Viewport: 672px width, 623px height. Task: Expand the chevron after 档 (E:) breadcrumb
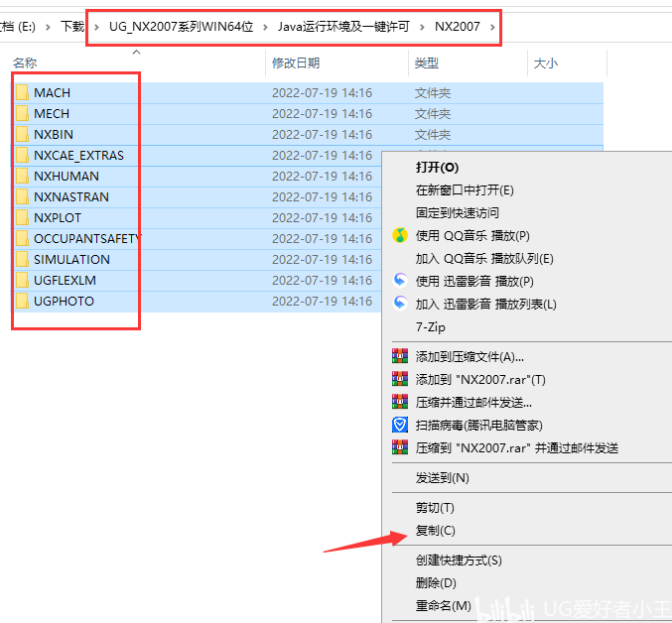[x=48, y=27]
